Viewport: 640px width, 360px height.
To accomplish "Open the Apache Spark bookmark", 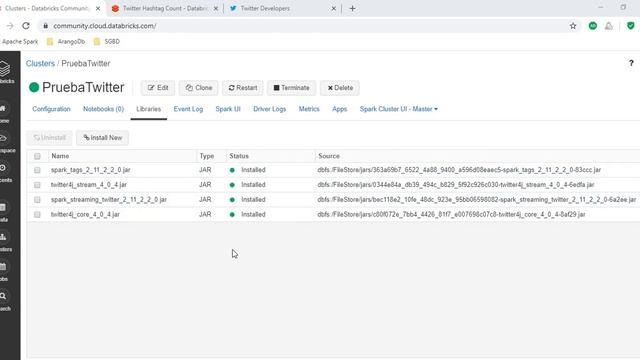I will [x=19, y=42].
